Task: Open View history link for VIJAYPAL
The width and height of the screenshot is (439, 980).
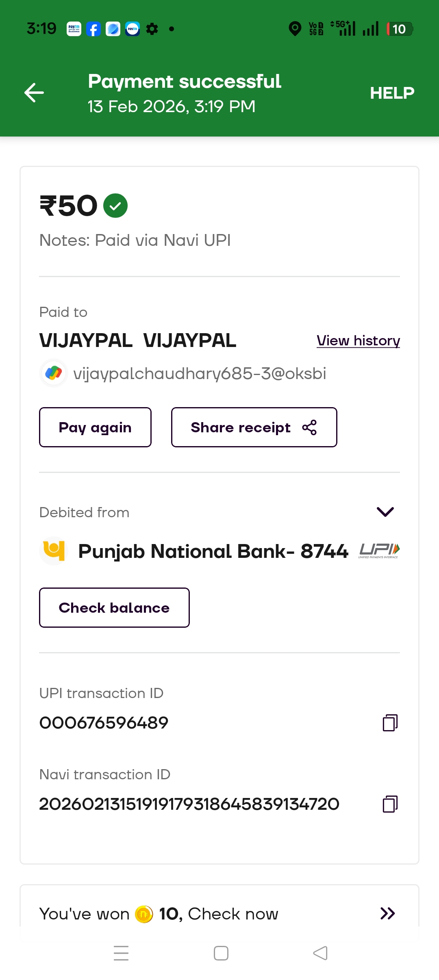Action: coord(358,340)
